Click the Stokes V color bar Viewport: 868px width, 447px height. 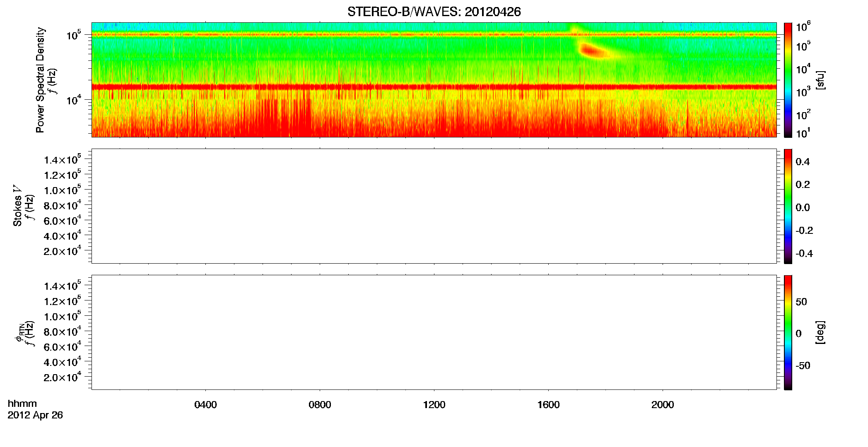788,206
